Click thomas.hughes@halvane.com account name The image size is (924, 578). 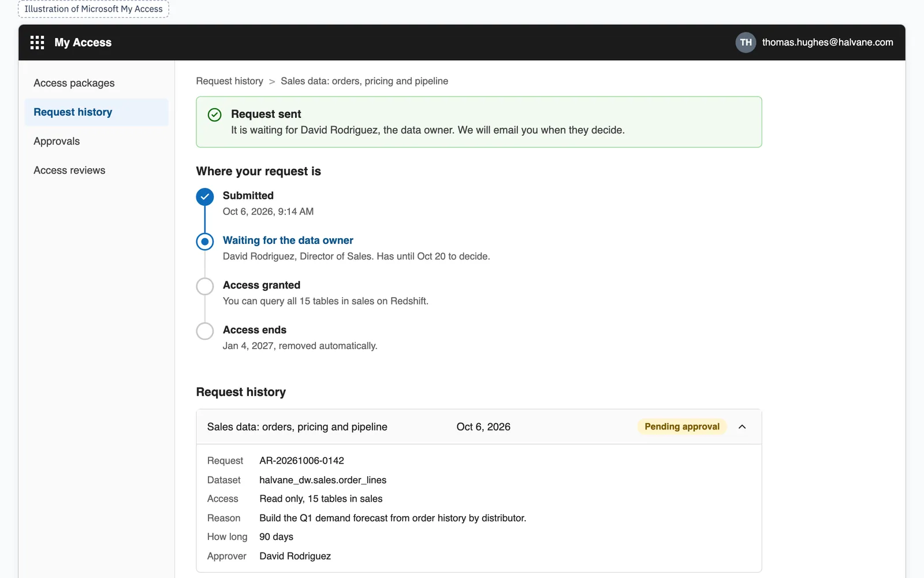click(828, 42)
